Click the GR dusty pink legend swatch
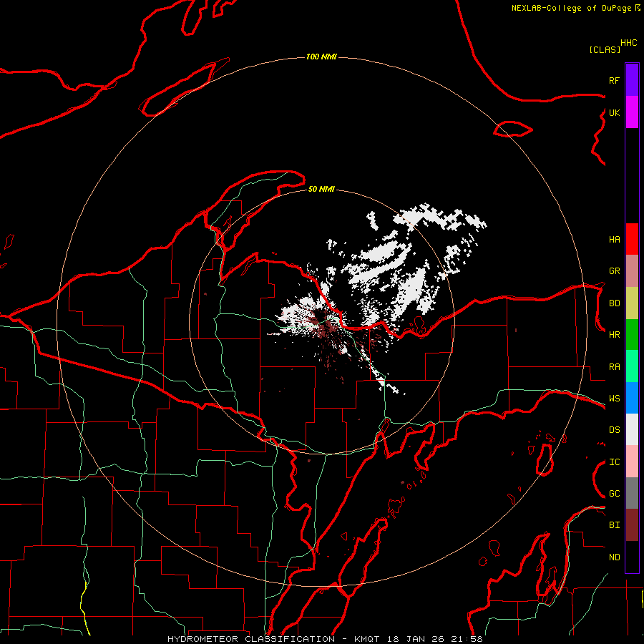Screen dimensions: 644x644 [x=632, y=271]
